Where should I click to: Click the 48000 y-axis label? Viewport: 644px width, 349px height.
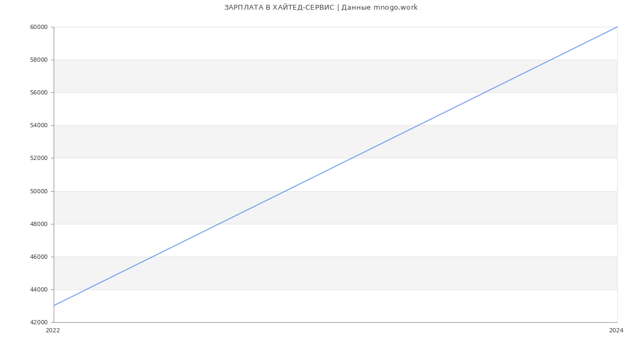tap(39, 224)
